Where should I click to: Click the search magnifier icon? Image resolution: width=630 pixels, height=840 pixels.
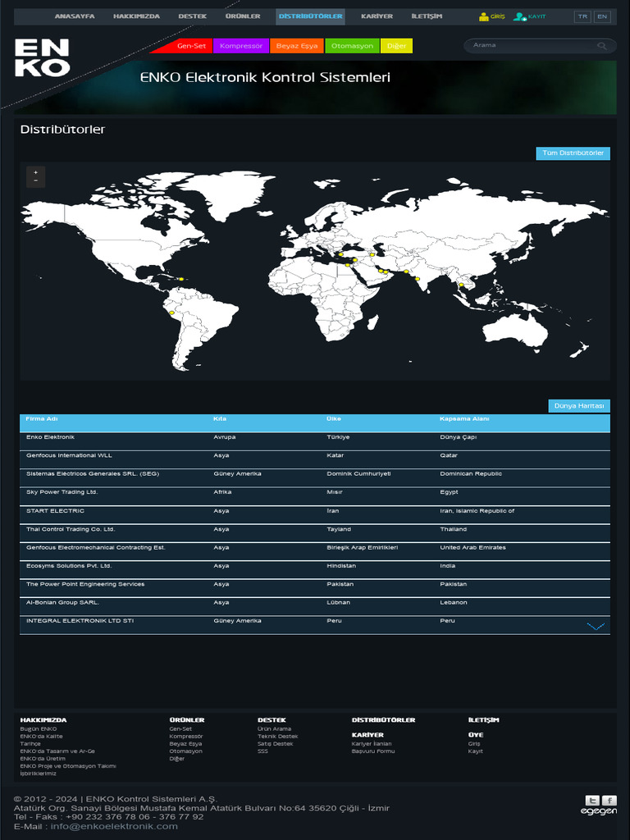click(602, 46)
